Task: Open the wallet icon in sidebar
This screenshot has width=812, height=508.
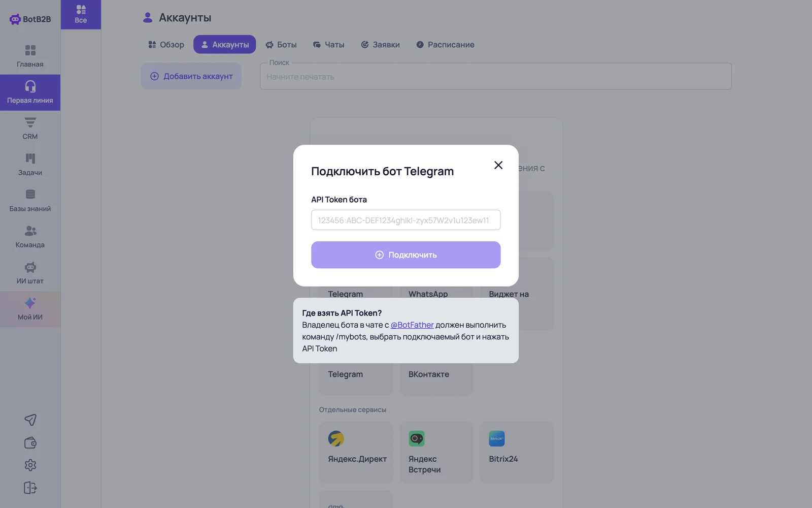Action: click(30, 442)
